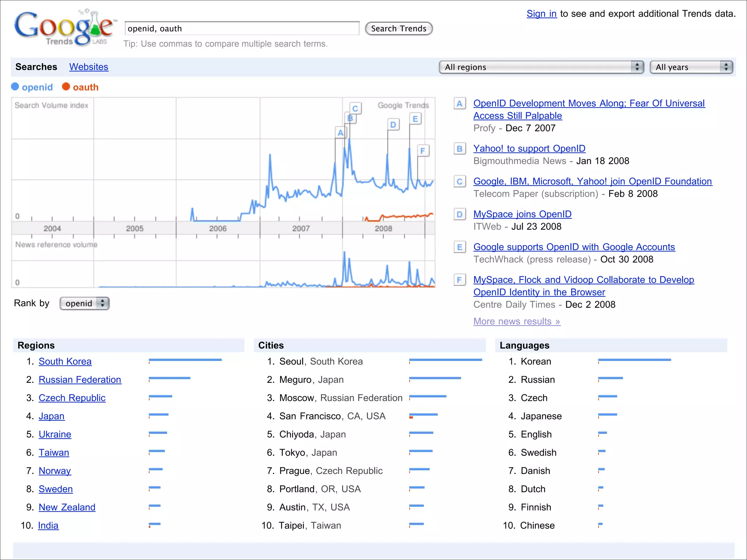Click flag C on the search volume chart

coord(355,109)
